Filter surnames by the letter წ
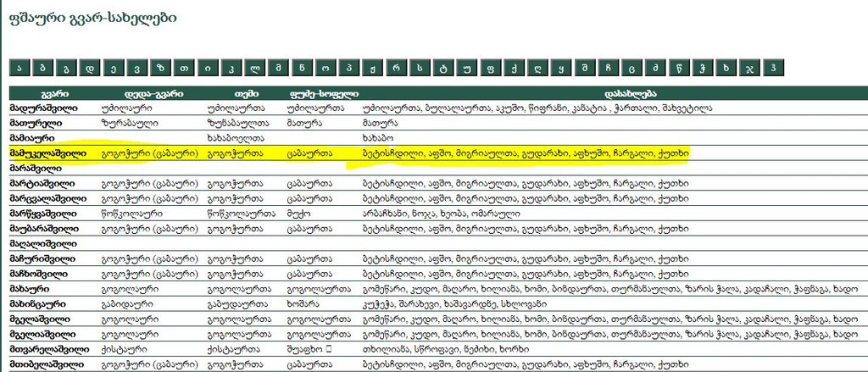This screenshot has width=868, height=372. click(679, 68)
